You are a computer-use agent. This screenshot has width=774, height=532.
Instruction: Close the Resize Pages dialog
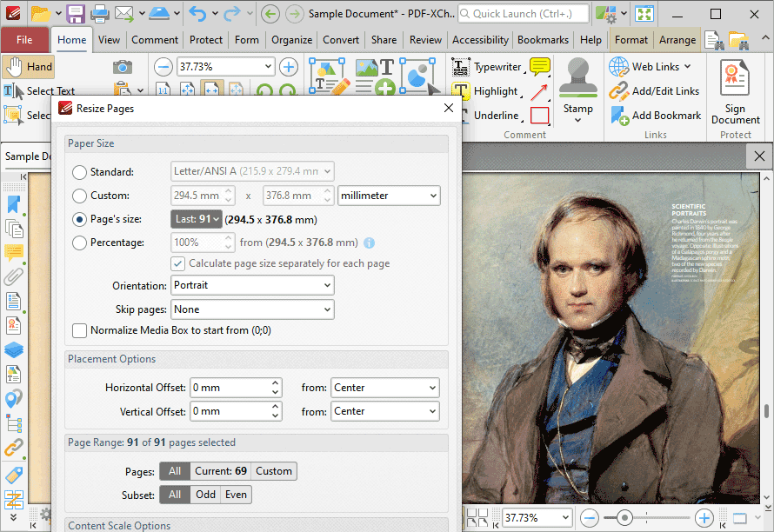(448, 108)
